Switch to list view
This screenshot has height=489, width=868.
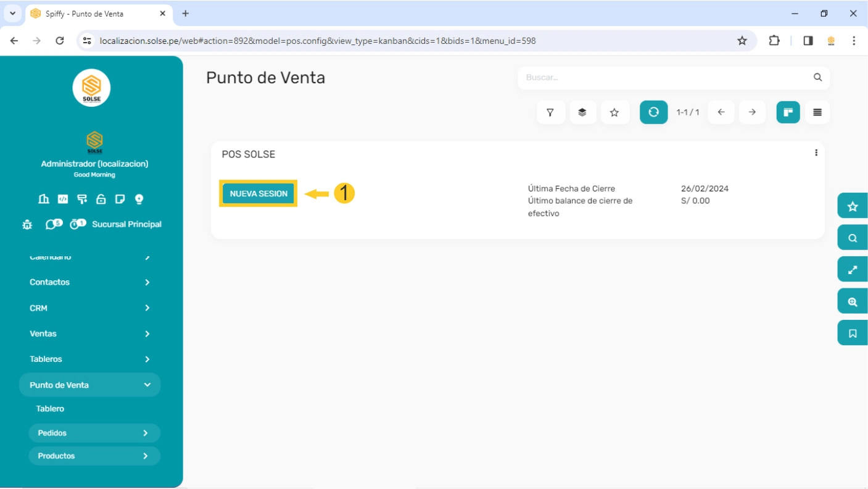(x=817, y=112)
